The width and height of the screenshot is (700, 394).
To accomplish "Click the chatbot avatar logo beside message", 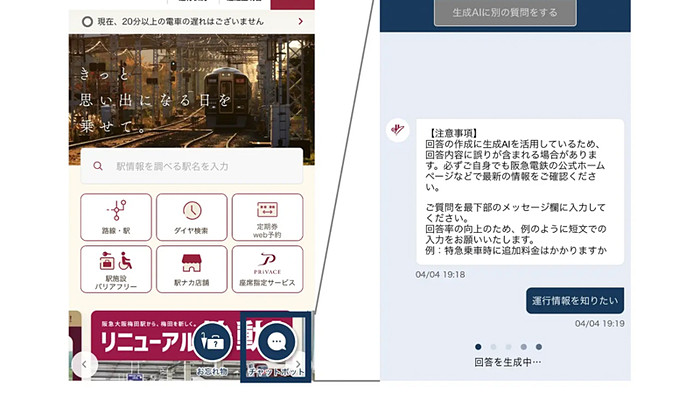I will pyautogui.click(x=397, y=130).
